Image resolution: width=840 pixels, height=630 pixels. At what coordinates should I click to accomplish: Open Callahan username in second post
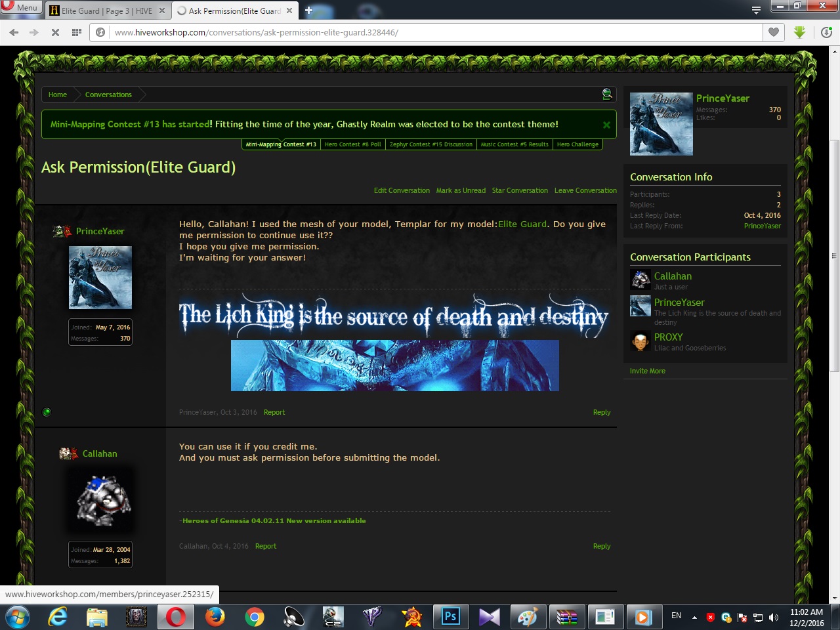tap(100, 453)
